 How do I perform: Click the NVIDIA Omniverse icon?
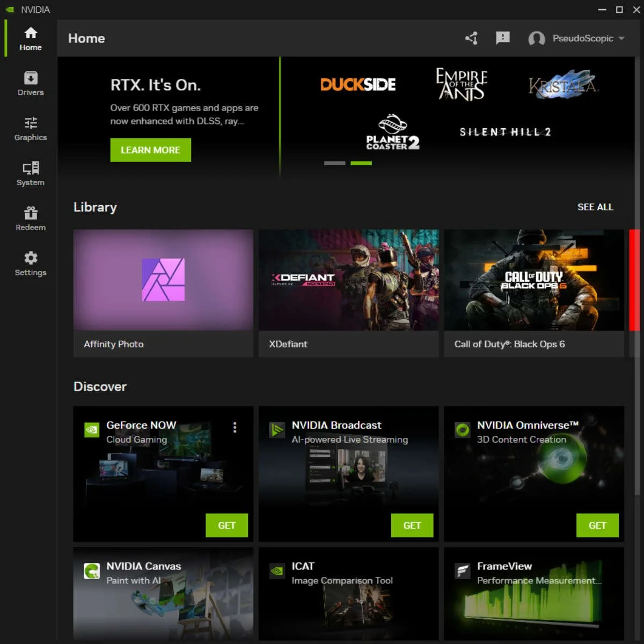tap(462, 429)
